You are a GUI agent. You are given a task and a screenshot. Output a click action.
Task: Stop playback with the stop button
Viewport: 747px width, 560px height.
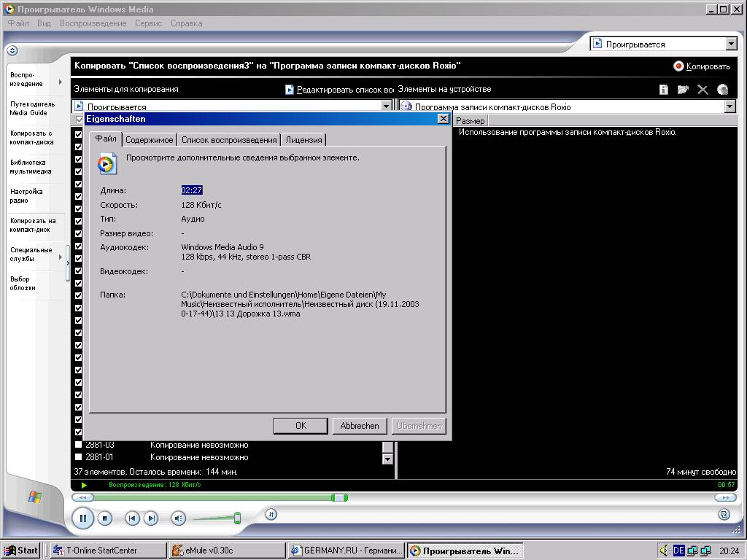point(105,518)
